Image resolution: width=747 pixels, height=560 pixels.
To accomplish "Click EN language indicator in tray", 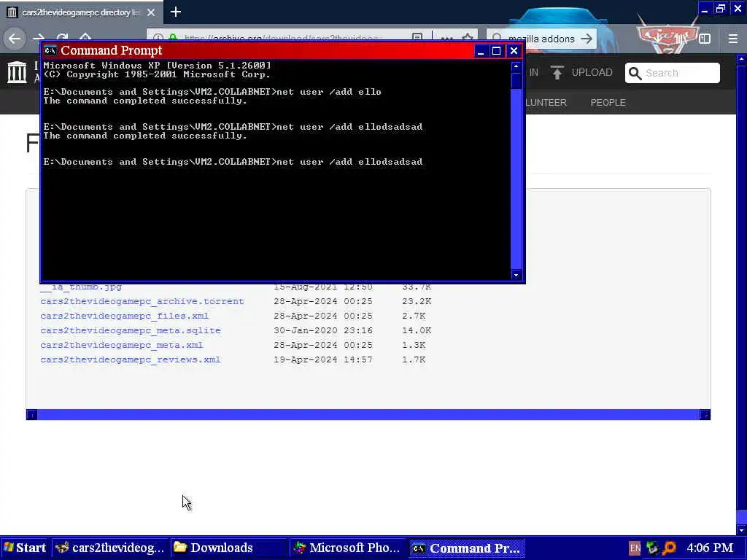I will (x=635, y=548).
